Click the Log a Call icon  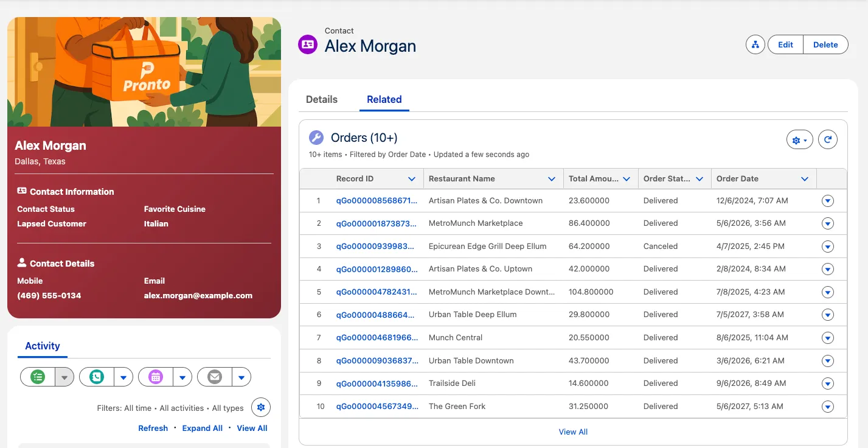tap(97, 377)
